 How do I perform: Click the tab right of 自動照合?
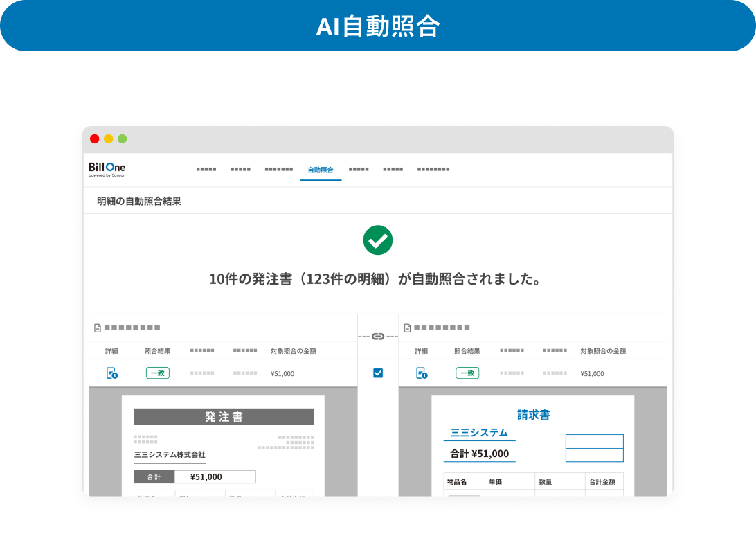[x=359, y=170]
